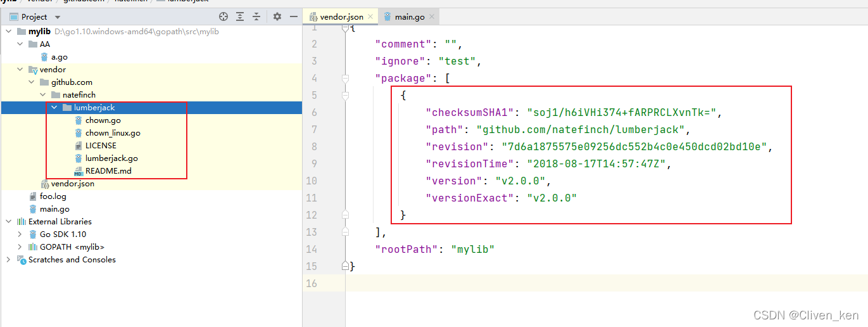Click the library icon next to External Libraries
Viewport: 868px width, 327px height.
click(22, 222)
